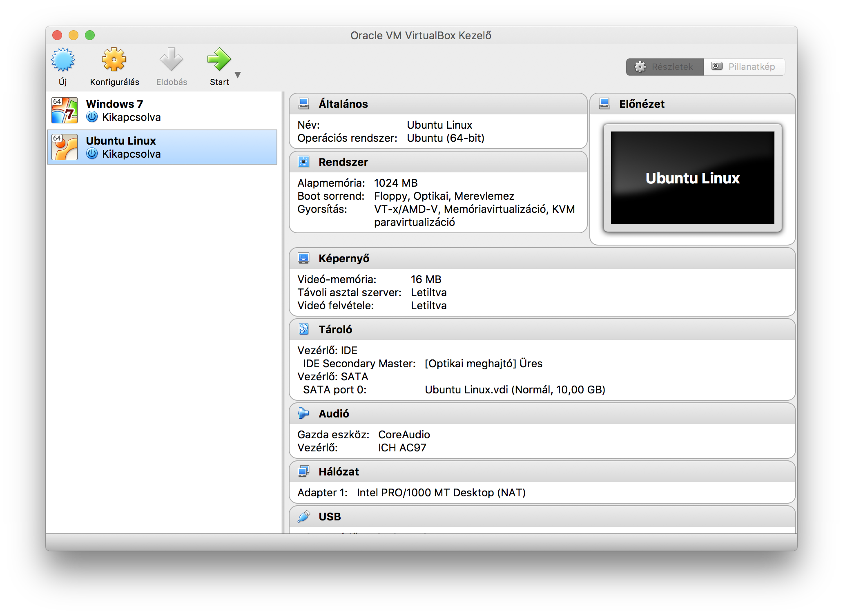
Task: Click the '16 MB' video memory value
Action: 426,279
